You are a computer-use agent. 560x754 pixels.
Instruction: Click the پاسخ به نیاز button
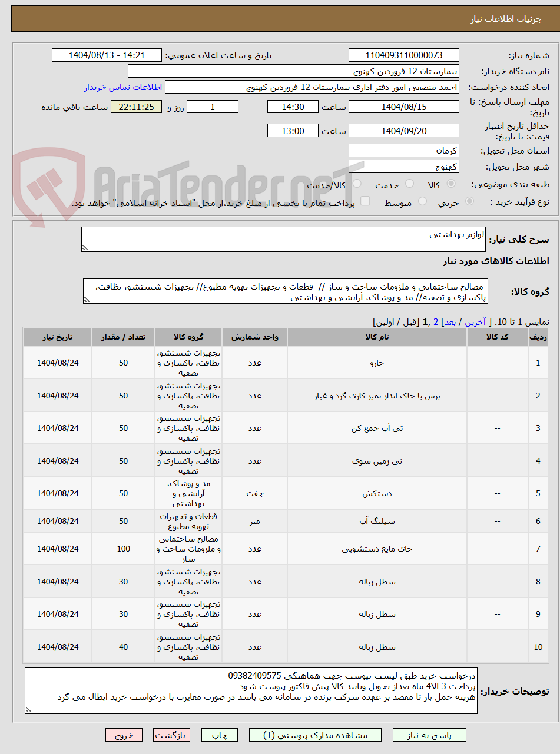[429, 735]
